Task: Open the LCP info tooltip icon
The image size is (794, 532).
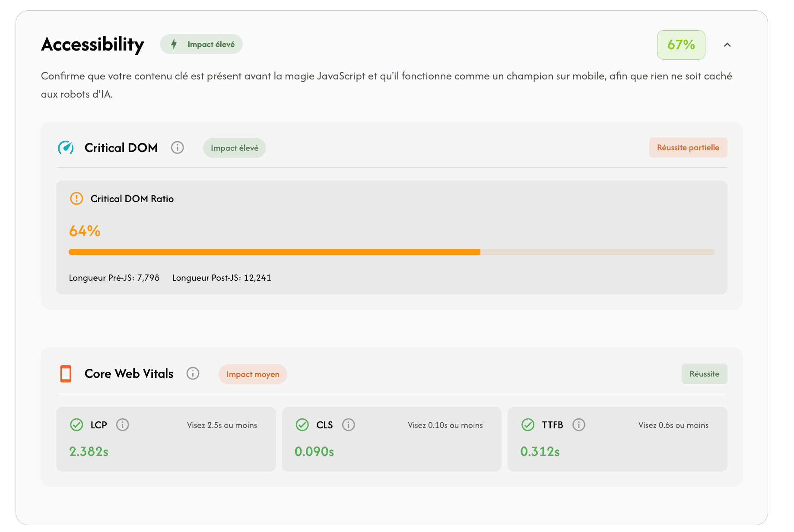Action: tap(123, 425)
